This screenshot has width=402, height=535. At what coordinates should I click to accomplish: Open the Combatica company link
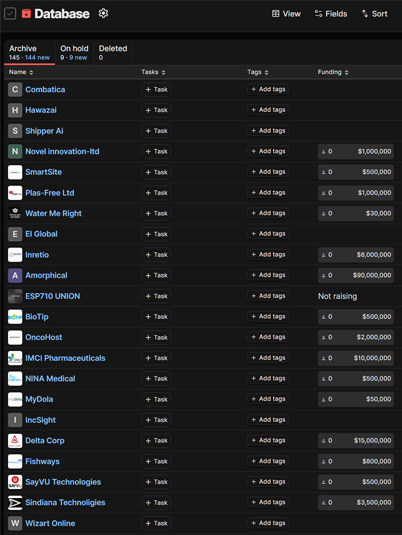(45, 89)
